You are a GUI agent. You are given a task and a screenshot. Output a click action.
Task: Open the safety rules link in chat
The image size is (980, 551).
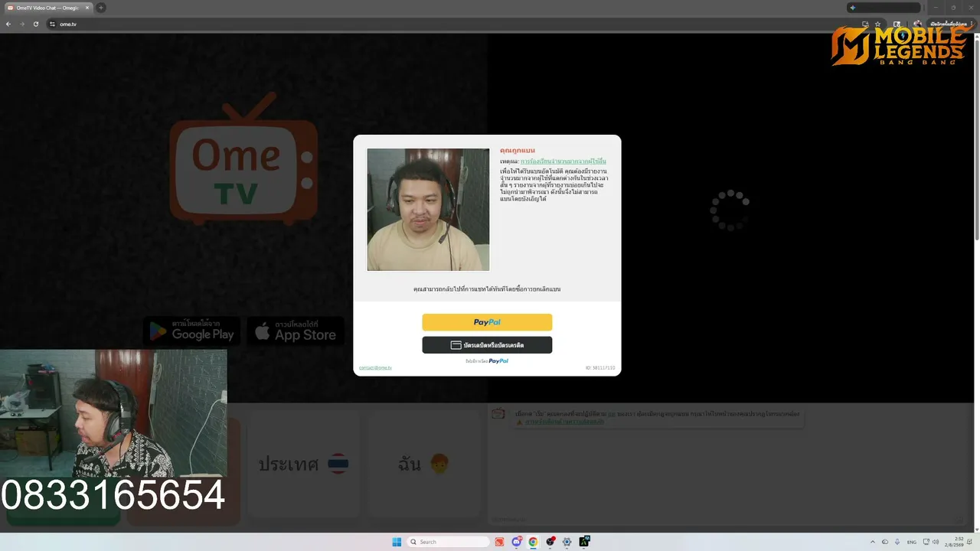click(x=563, y=422)
